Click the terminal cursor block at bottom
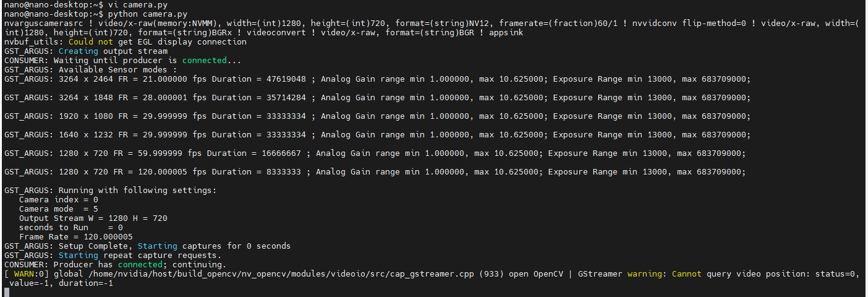The width and height of the screenshot is (868, 297). pyautogui.click(x=6, y=292)
